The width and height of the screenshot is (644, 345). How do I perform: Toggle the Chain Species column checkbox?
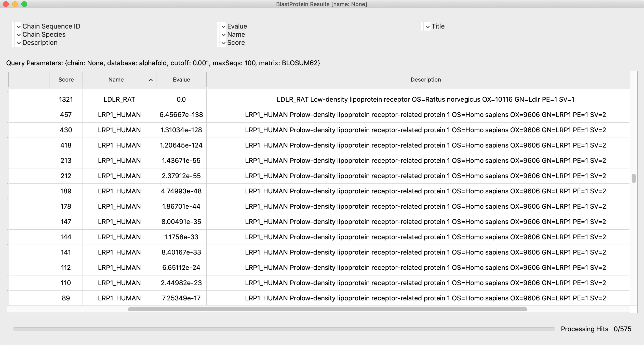tap(18, 35)
